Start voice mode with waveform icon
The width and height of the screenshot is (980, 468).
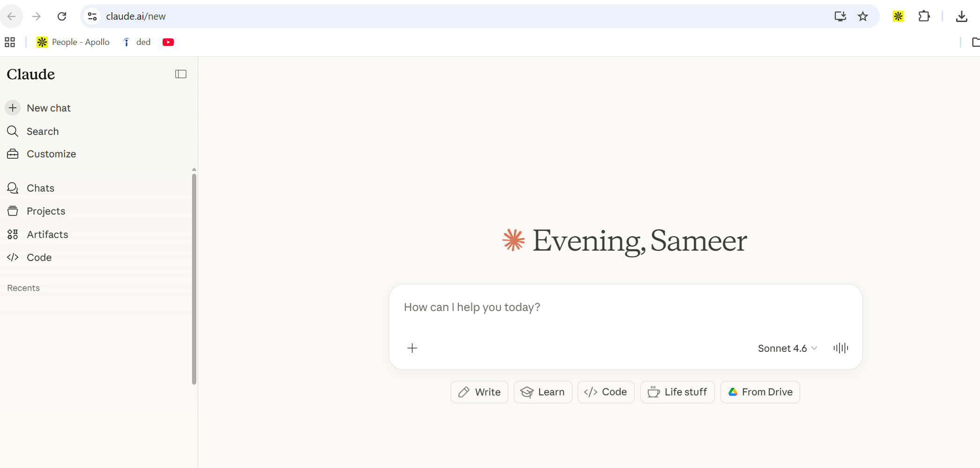[841, 348]
